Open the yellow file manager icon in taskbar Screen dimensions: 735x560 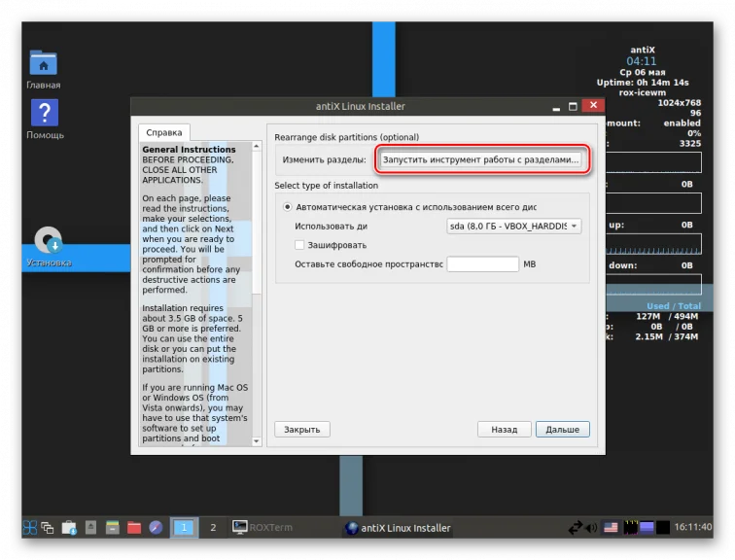click(113, 528)
